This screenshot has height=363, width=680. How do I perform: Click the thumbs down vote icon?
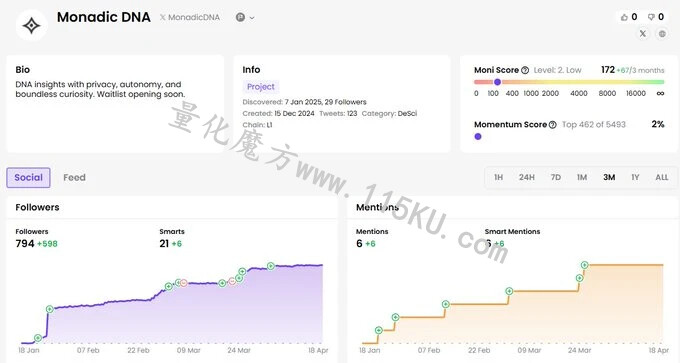point(651,17)
